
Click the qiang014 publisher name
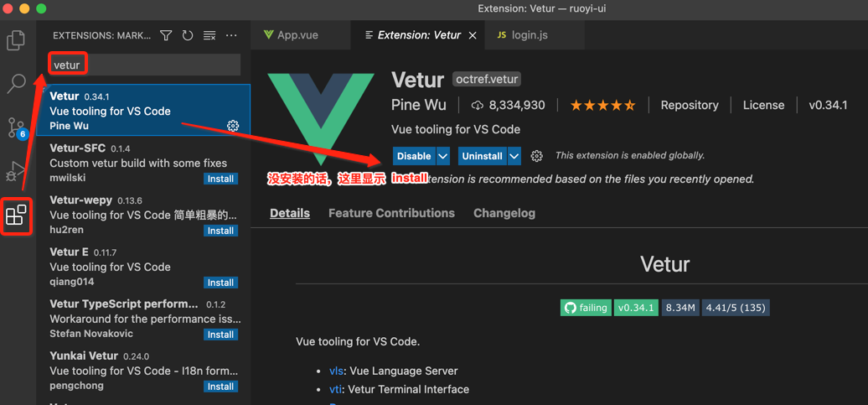72,282
